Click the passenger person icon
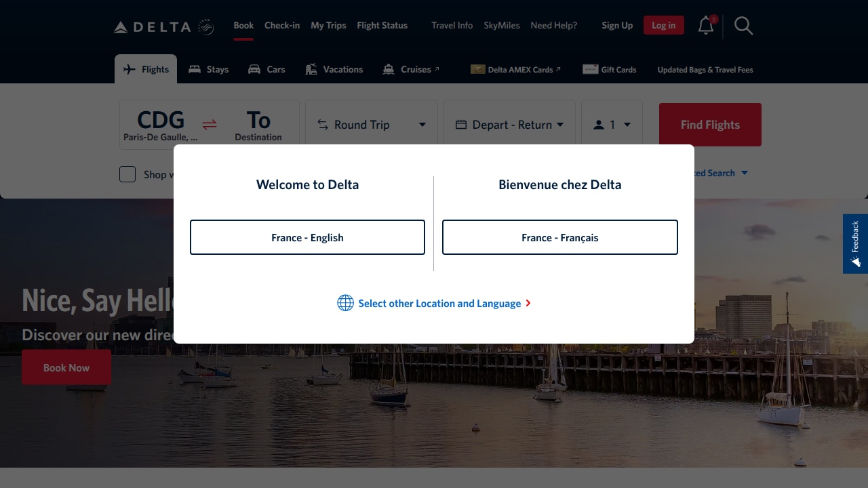The image size is (868, 488). point(599,125)
